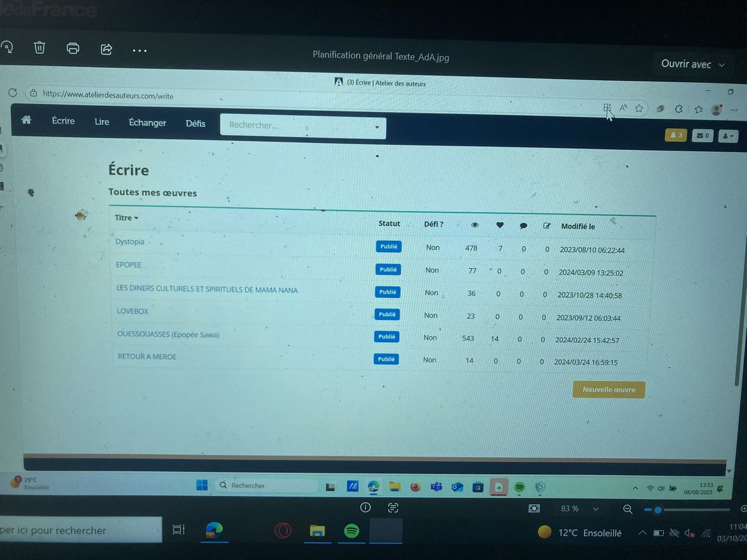Image resolution: width=747 pixels, height=560 pixels.
Task: Click Spotify icon in inner taskbar
Action: [x=520, y=488]
